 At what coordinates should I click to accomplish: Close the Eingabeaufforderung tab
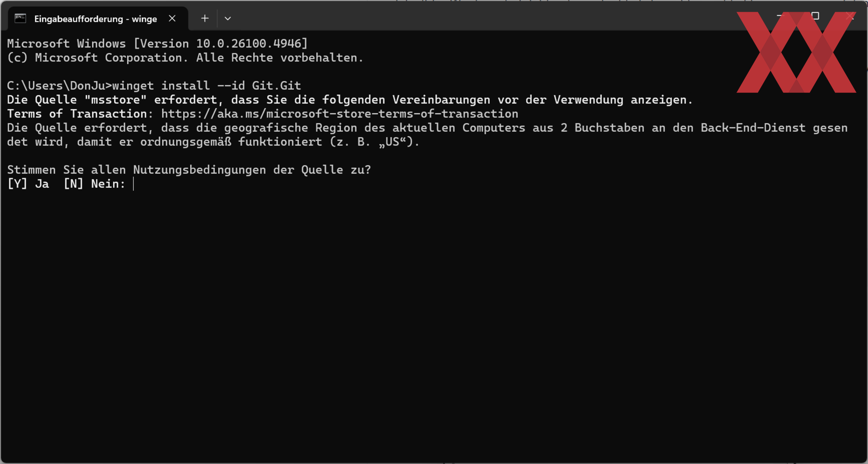click(x=172, y=19)
